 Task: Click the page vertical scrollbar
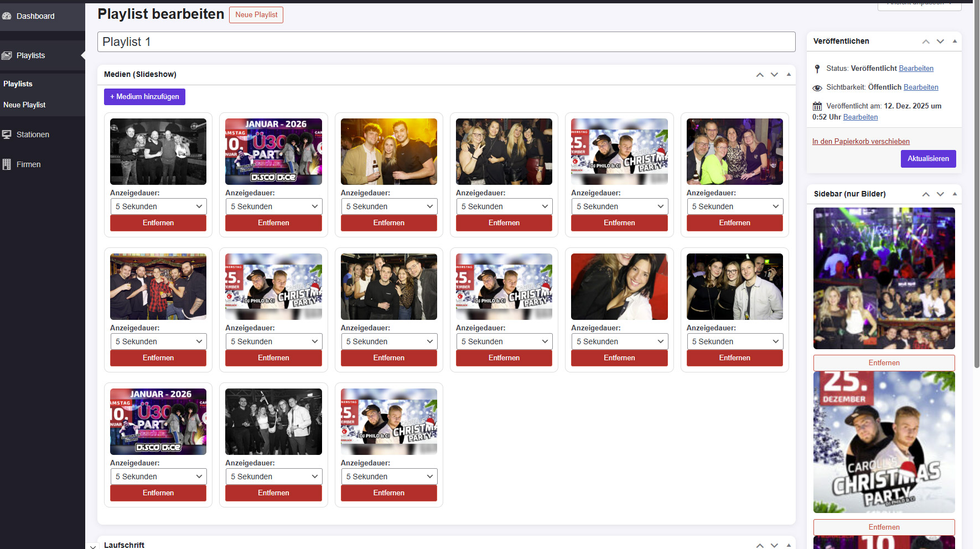(x=976, y=221)
